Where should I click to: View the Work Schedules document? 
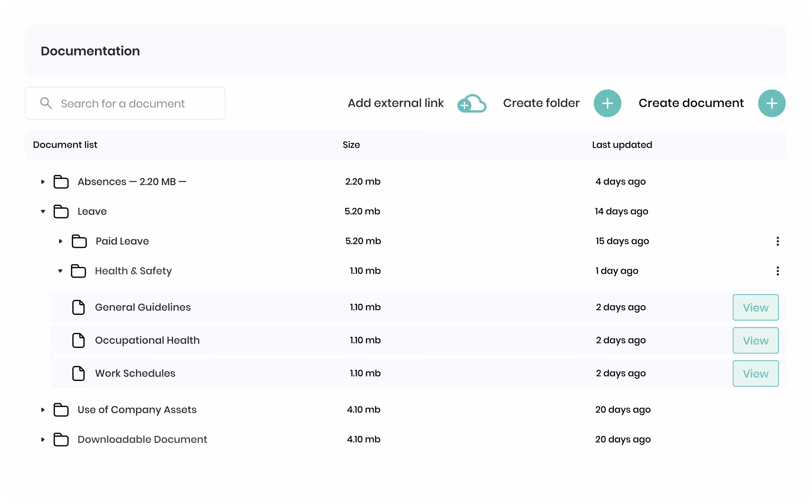click(755, 373)
